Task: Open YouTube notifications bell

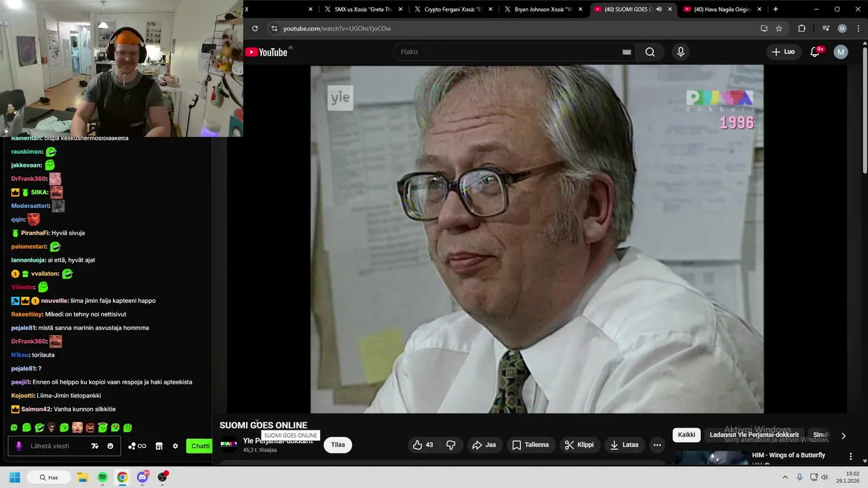Action: [x=816, y=52]
